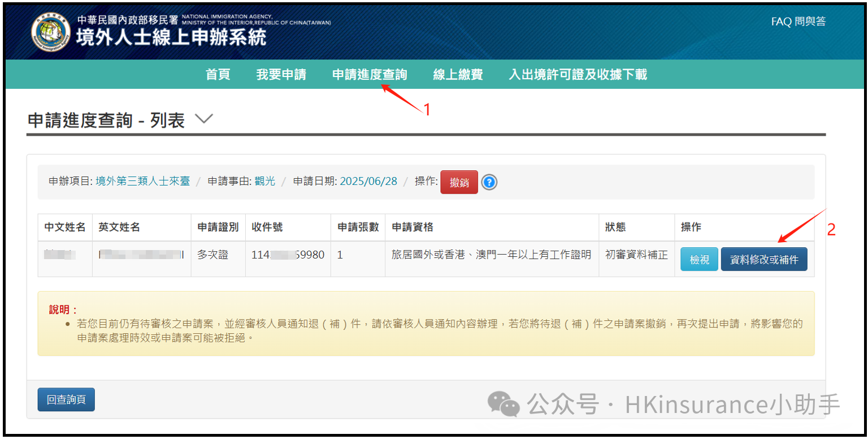Click the red 撤銷 button
The image size is (868, 439).
click(459, 182)
